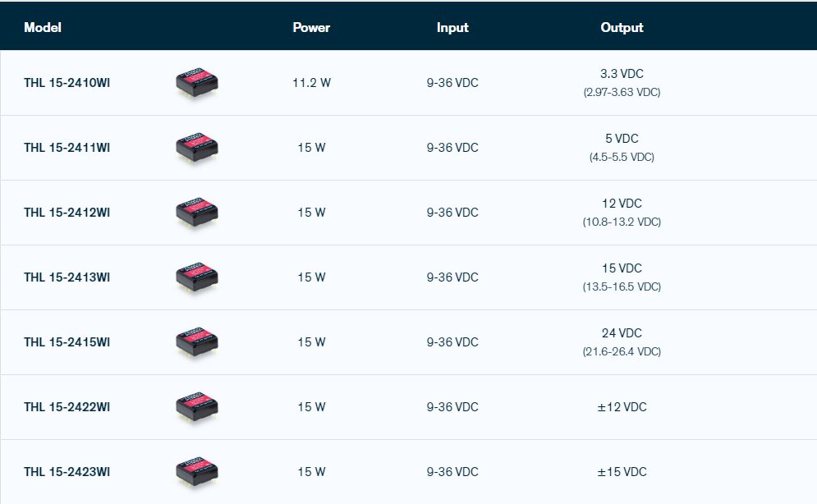Click the Input column header
This screenshot has height=504, width=817.
[452, 27]
